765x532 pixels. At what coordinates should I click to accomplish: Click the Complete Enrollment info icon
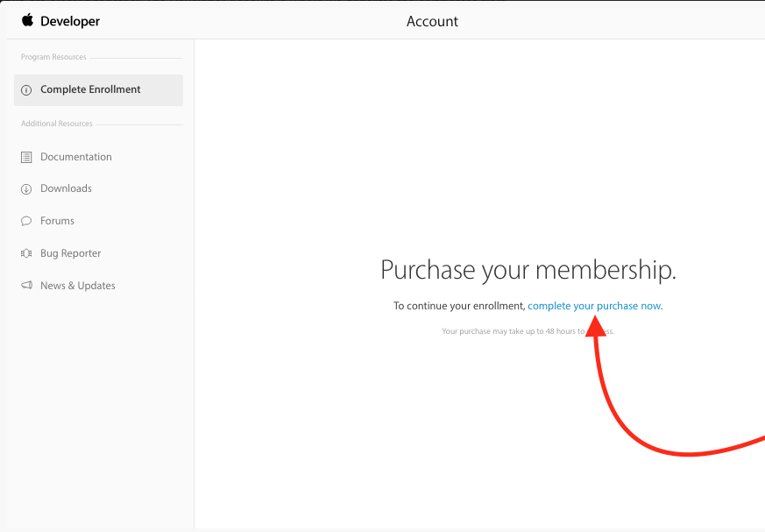click(x=26, y=89)
